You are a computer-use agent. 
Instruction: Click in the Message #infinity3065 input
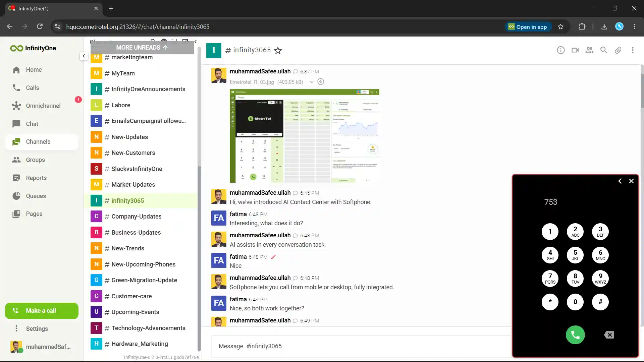(361, 346)
